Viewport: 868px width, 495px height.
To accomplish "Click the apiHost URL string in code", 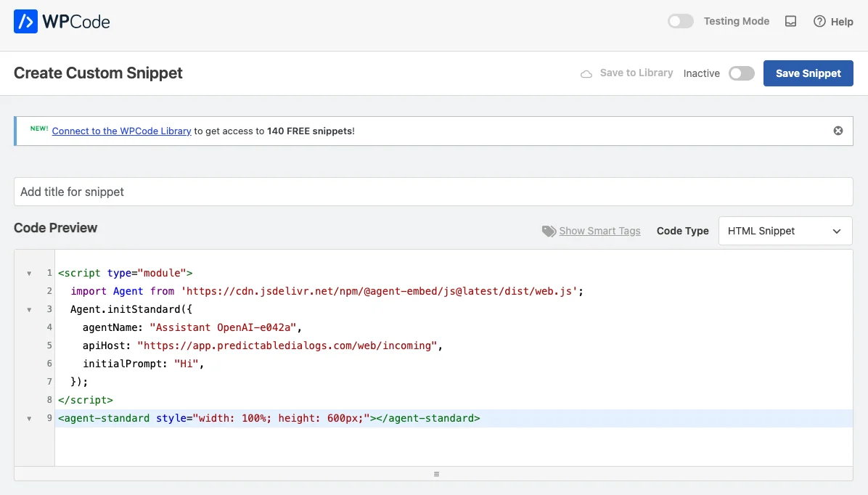I will (x=287, y=345).
